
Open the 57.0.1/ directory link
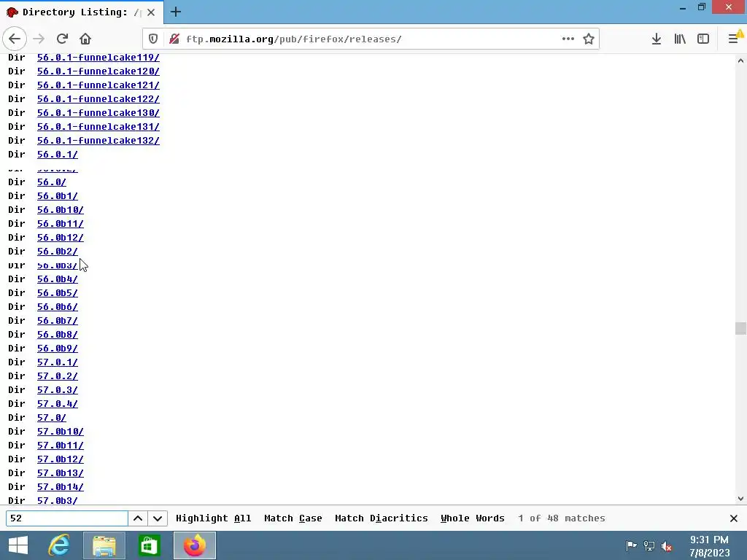57,362
